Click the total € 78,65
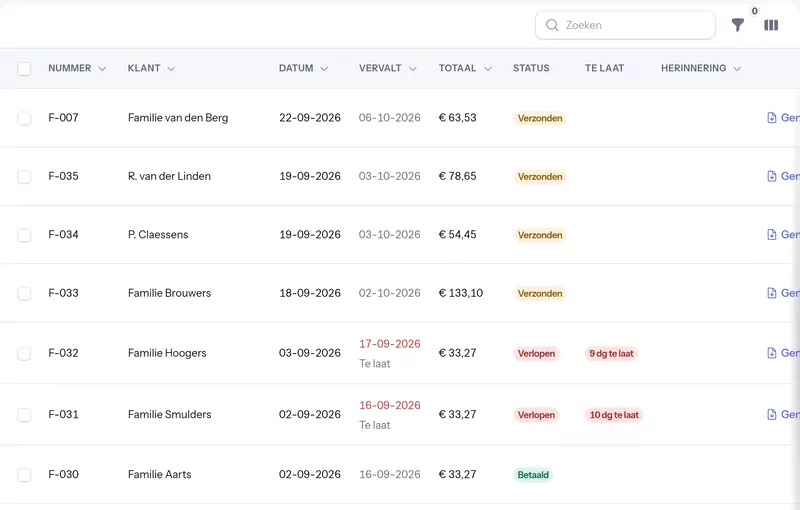Screen dimensions: 800x510 pyautogui.click(x=458, y=176)
